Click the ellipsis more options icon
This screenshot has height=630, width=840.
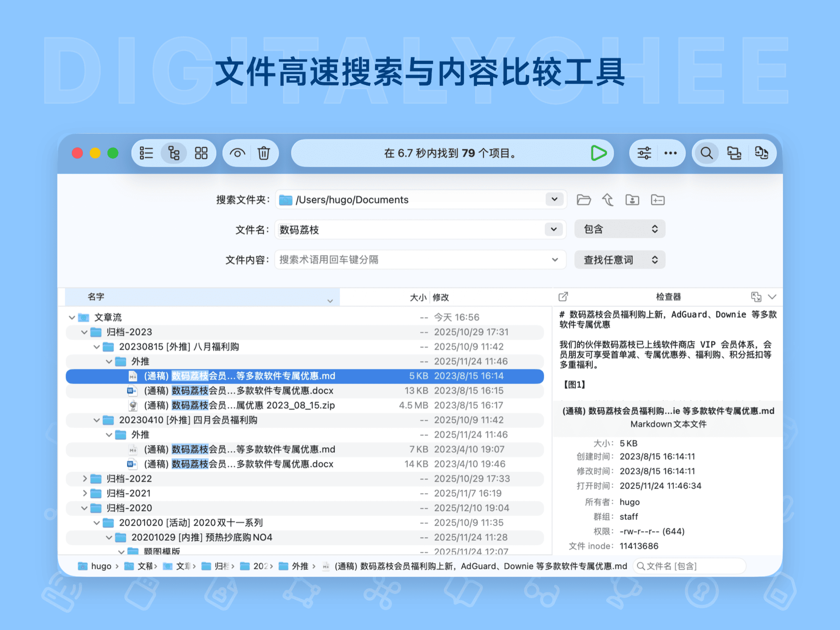pyautogui.click(x=670, y=153)
